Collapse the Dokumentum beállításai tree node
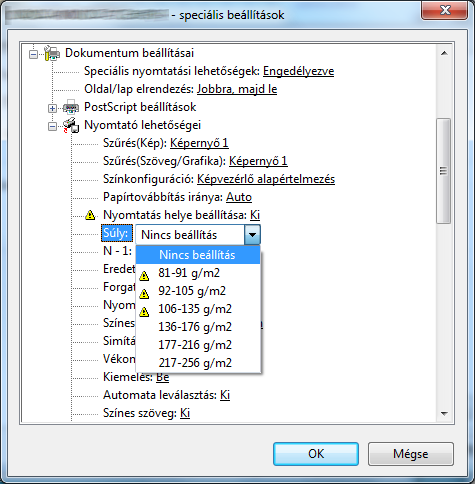The image size is (475, 484). [x=33, y=54]
